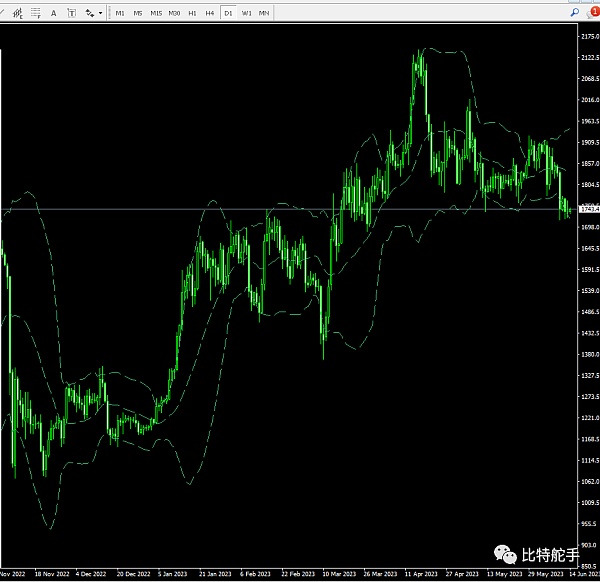Click the current price label on the price axis
Screen dimensions: 600x582
[588, 209]
